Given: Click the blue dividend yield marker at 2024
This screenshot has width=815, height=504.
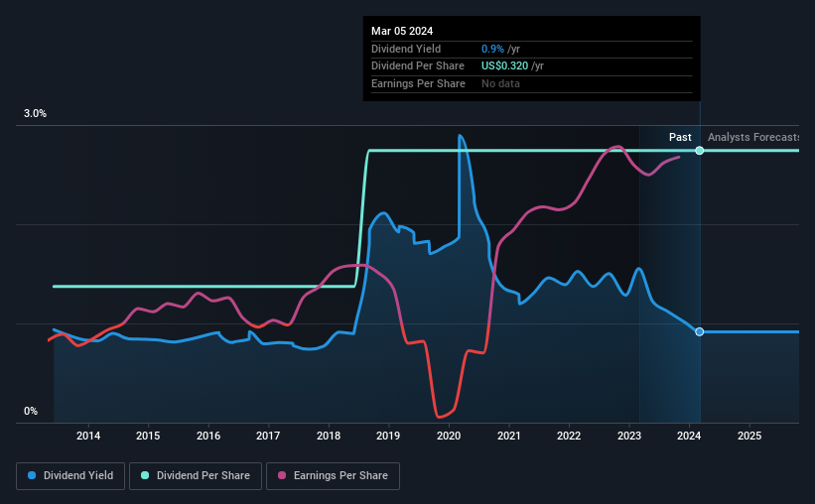Looking at the screenshot, I should pyautogui.click(x=700, y=331).
